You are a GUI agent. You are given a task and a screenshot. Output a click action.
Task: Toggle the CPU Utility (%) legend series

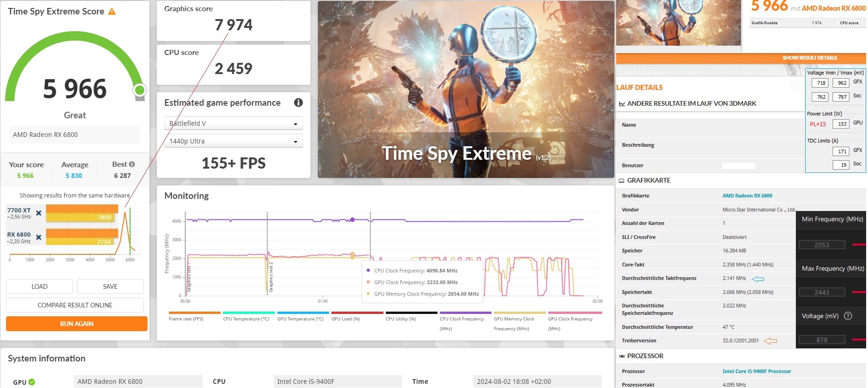[x=411, y=317]
